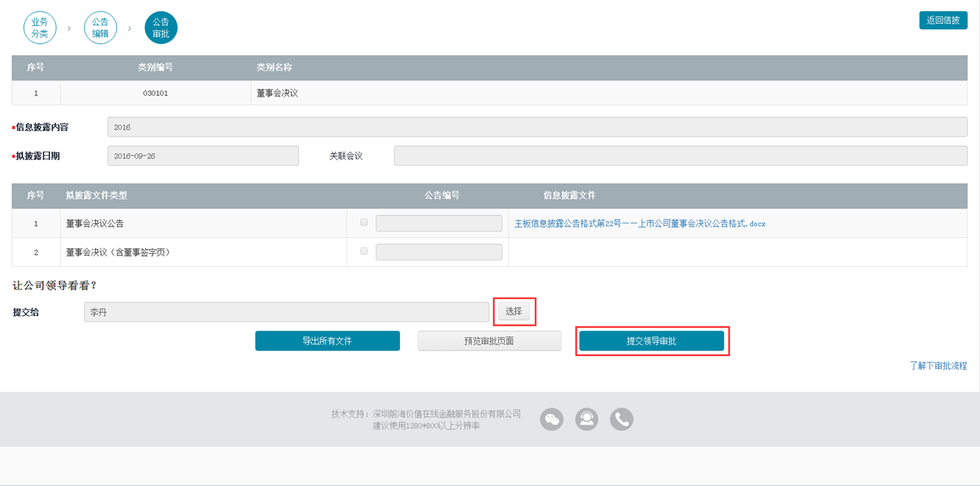980x486 pixels.
Task: Click the 董事会决议 category name cell
Action: coord(609,93)
